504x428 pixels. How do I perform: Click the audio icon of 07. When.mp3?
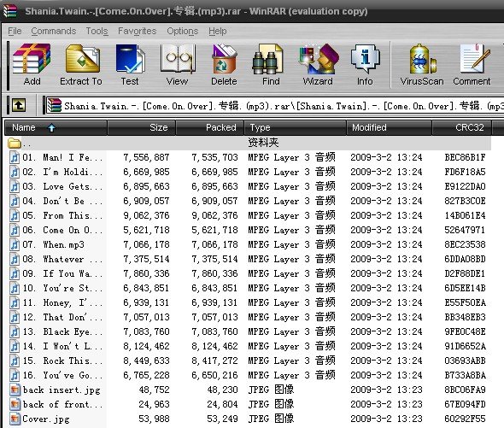click(15, 244)
